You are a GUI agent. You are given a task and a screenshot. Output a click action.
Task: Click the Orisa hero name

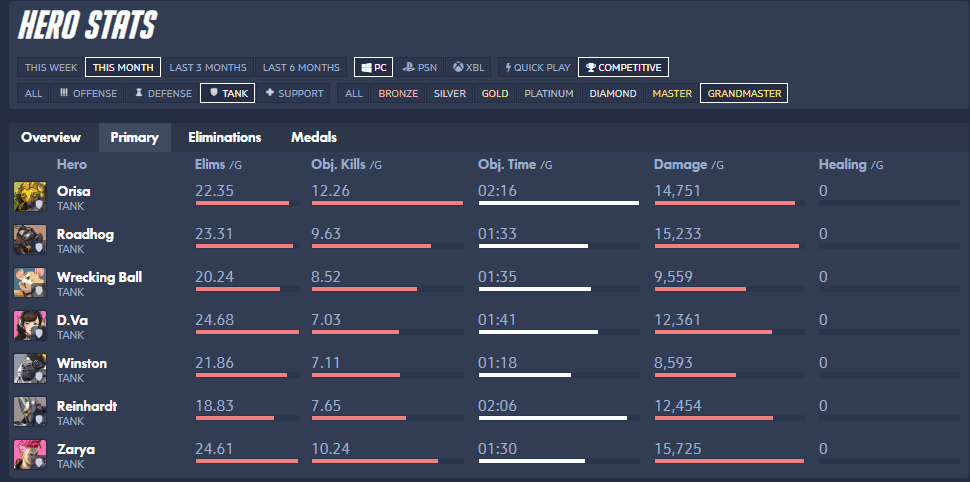point(74,191)
